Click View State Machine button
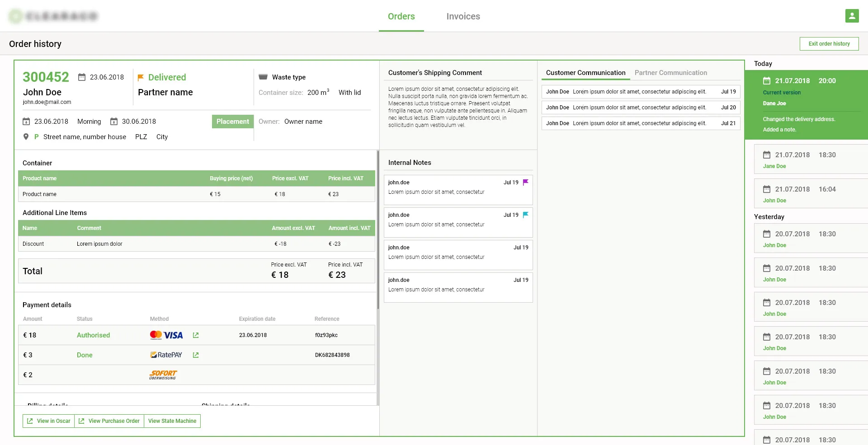The width and height of the screenshot is (868, 445). 172,421
